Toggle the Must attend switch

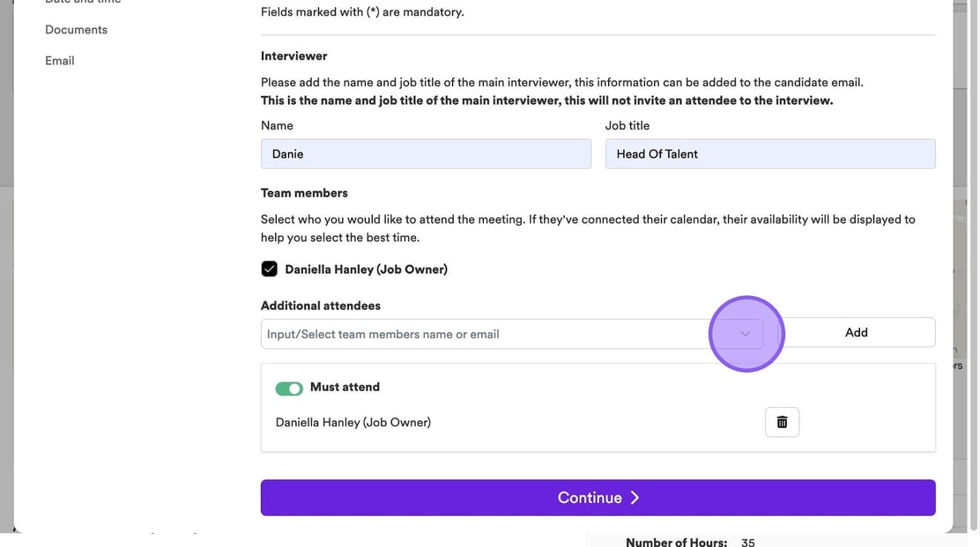pyautogui.click(x=289, y=388)
